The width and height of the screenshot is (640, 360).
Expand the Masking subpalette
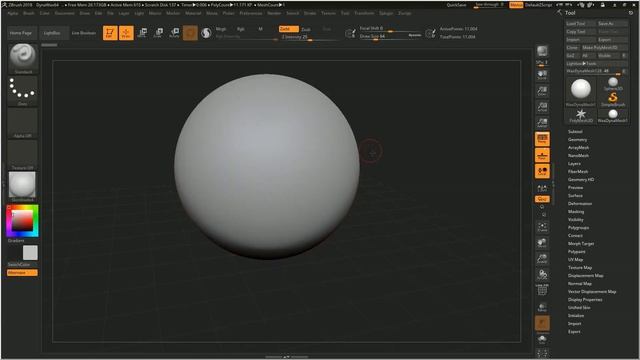(x=576, y=211)
